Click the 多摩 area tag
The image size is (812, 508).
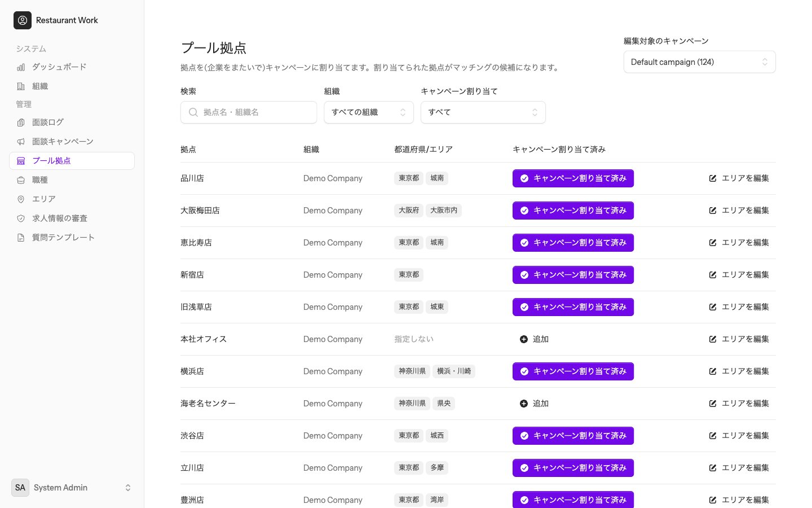pyautogui.click(x=437, y=468)
